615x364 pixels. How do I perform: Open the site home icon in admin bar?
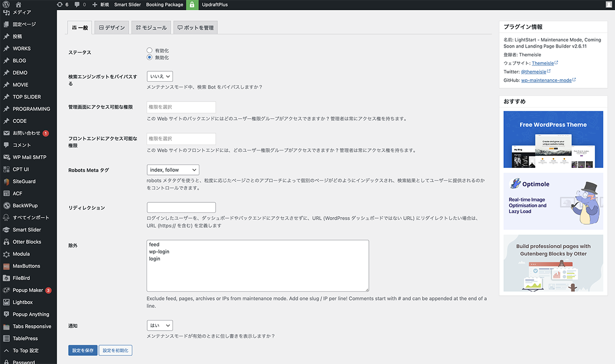[x=18, y=5]
